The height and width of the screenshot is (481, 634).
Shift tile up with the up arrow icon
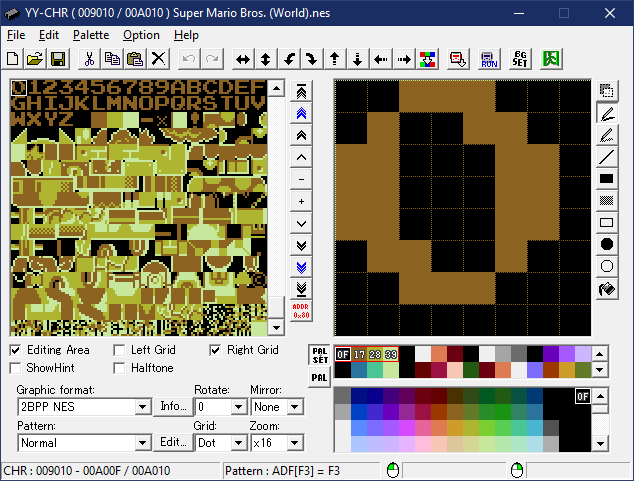[334, 59]
